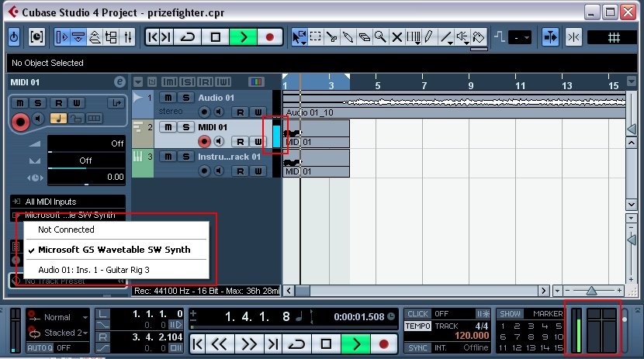Select the Mute X tool
644x359 pixels.
(x=396, y=37)
